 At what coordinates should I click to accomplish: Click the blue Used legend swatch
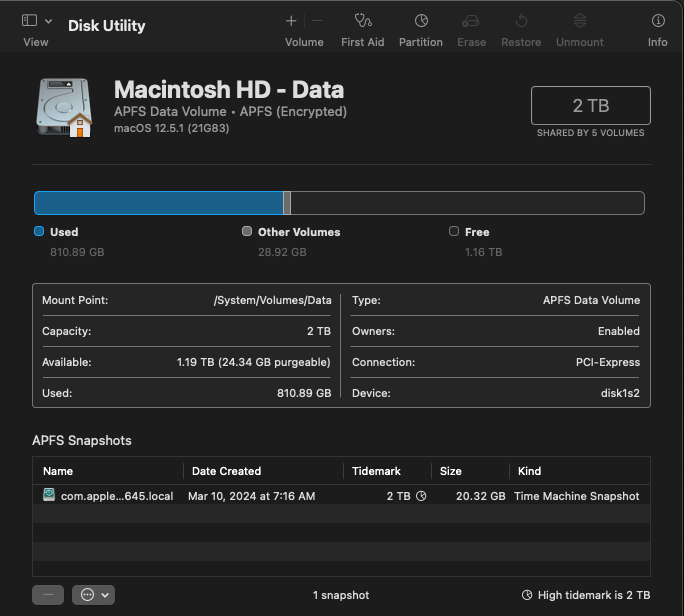tap(39, 231)
